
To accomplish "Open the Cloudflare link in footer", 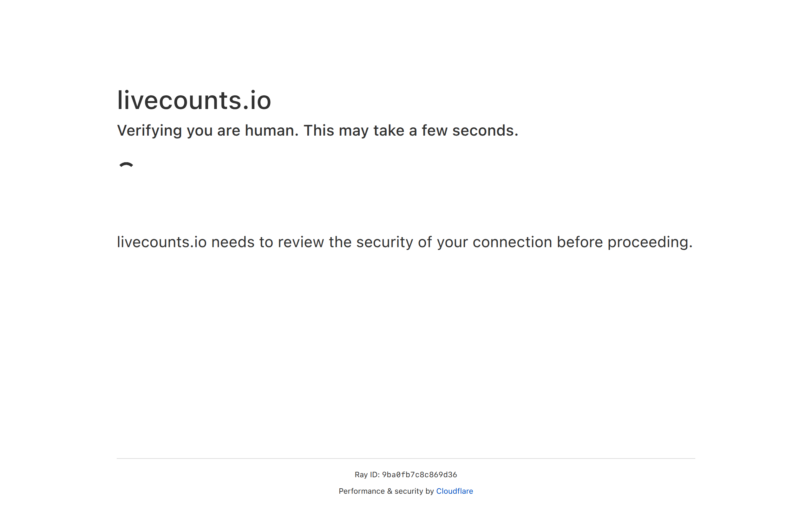I will click(x=454, y=491).
